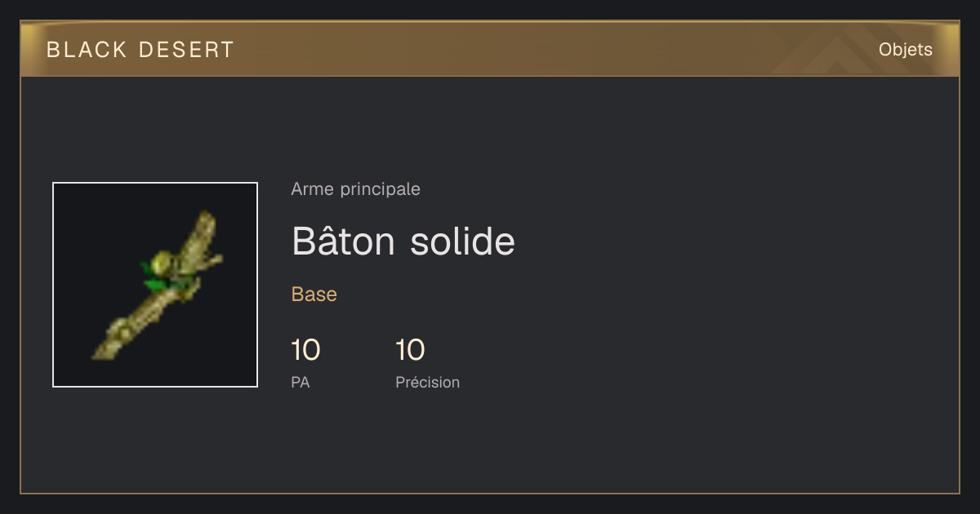The width and height of the screenshot is (980, 514).
Task: Click the gold header bar center
Action: tap(490, 49)
